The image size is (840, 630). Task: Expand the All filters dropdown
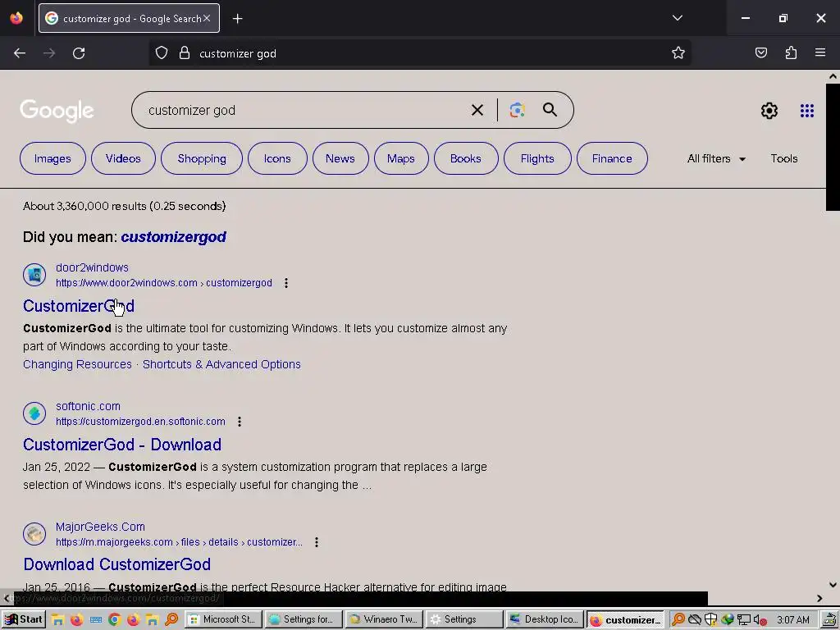(x=716, y=158)
